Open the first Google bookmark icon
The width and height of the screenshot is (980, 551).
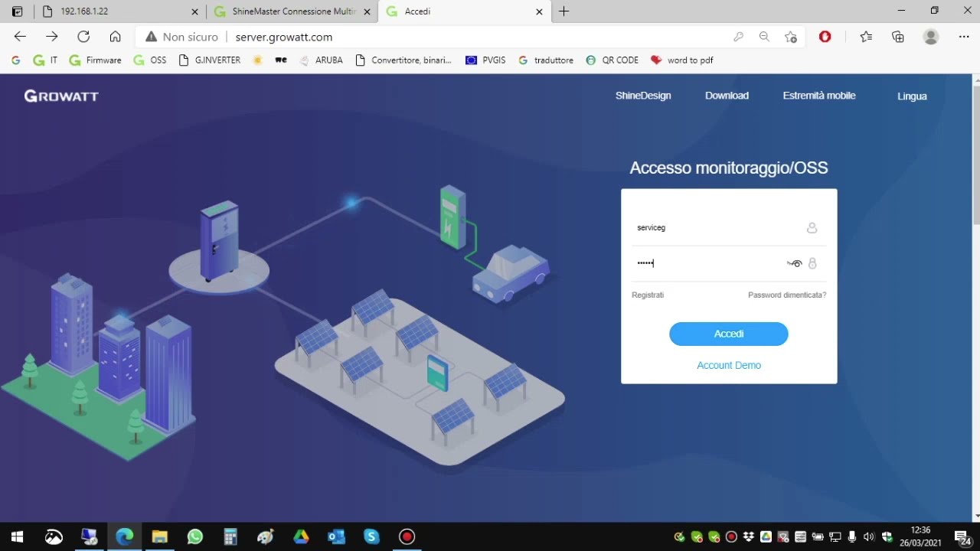(x=16, y=60)
